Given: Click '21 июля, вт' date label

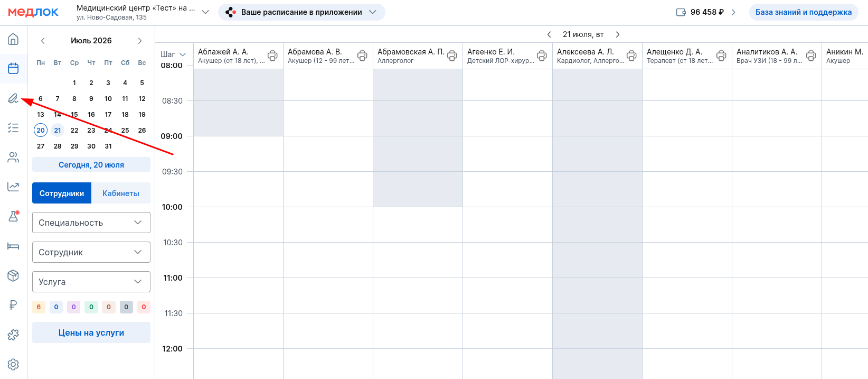Looking at the screenshot, I should pyautogui.click(x=583, y=34).
